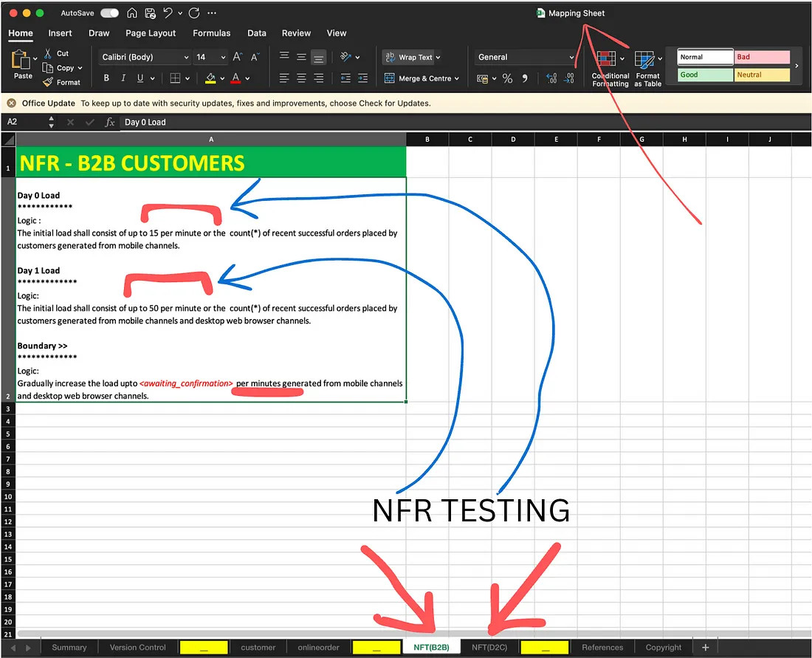This screenshot has width=812, height=658.
Task: Open the Data ribbon tab
Action: click(257, 33)
